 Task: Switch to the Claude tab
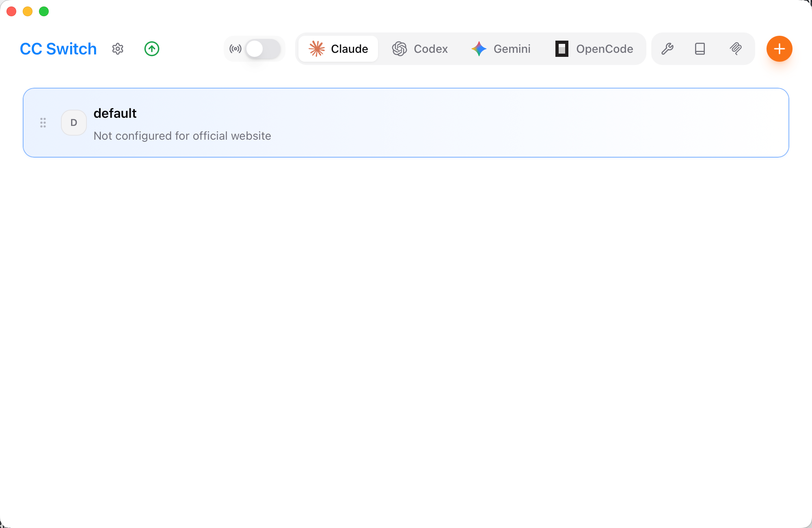point(338,49)
